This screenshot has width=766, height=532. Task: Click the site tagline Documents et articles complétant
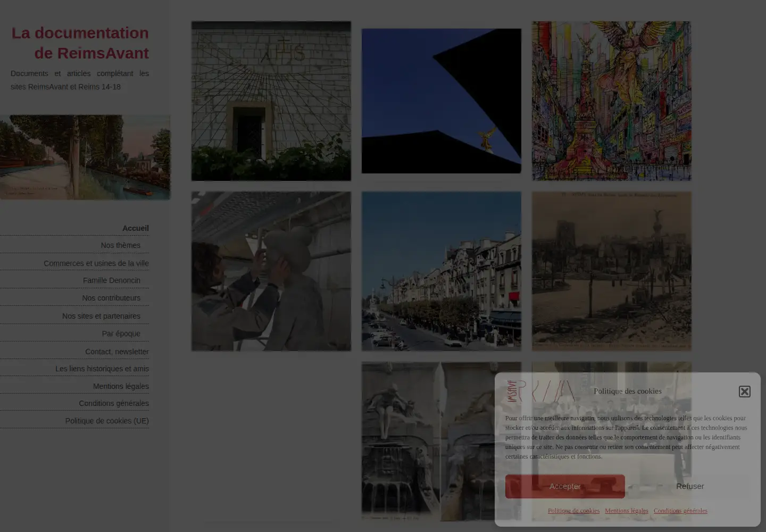80,80
